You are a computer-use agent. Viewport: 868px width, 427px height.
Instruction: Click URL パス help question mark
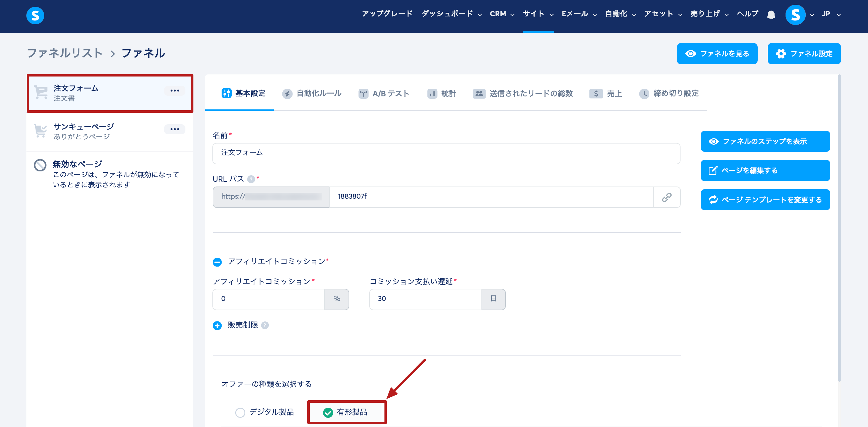[x=251, y=179]
